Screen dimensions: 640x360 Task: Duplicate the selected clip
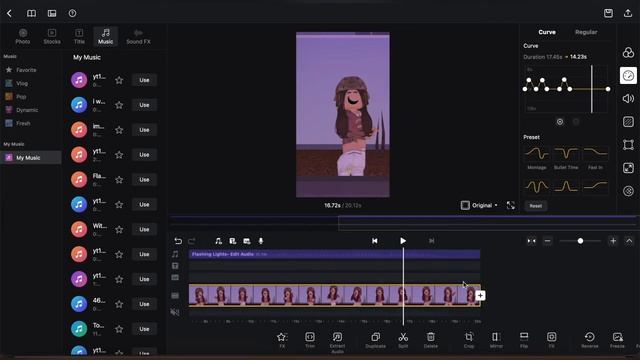(x=376, y=340)
